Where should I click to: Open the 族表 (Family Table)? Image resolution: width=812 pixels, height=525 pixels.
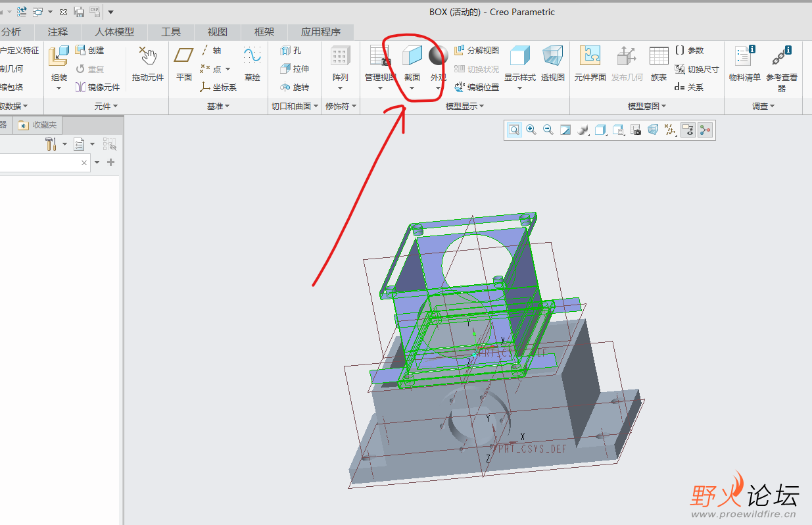[658, 63]
